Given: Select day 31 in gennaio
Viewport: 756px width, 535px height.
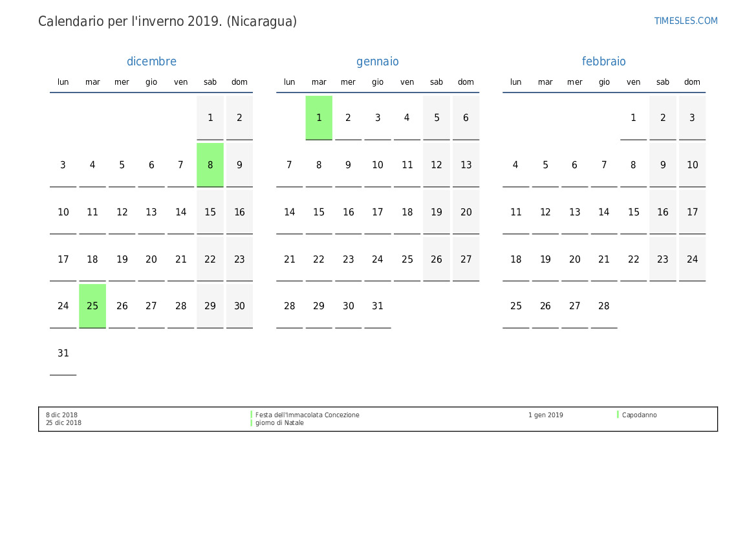Looking at the screenshot, I should click(x=378, y=306).
